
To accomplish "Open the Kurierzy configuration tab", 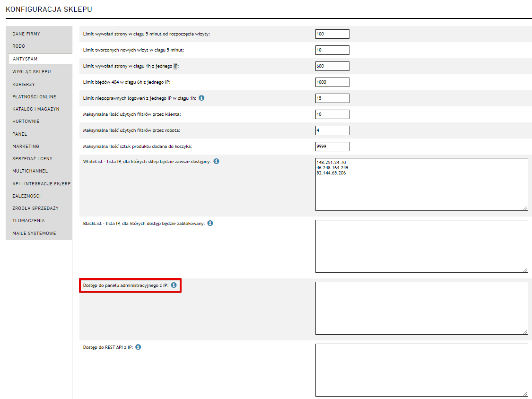I will (24, 85).
